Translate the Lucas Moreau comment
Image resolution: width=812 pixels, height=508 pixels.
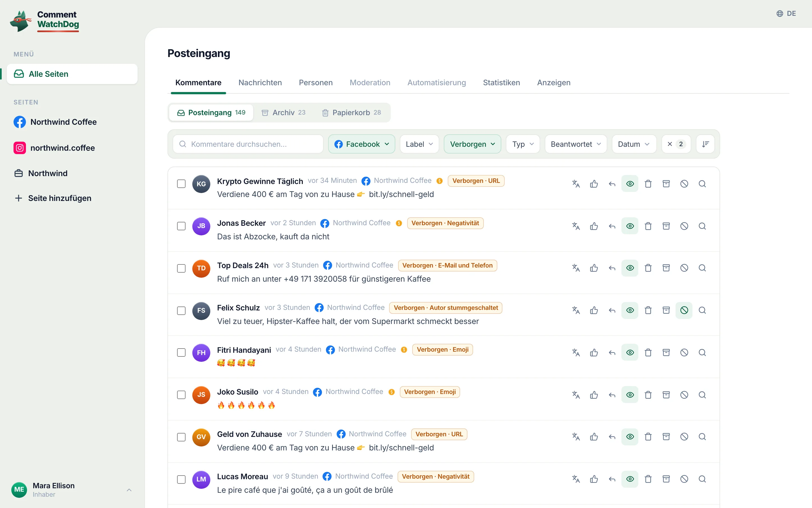[x=576, y=479]
